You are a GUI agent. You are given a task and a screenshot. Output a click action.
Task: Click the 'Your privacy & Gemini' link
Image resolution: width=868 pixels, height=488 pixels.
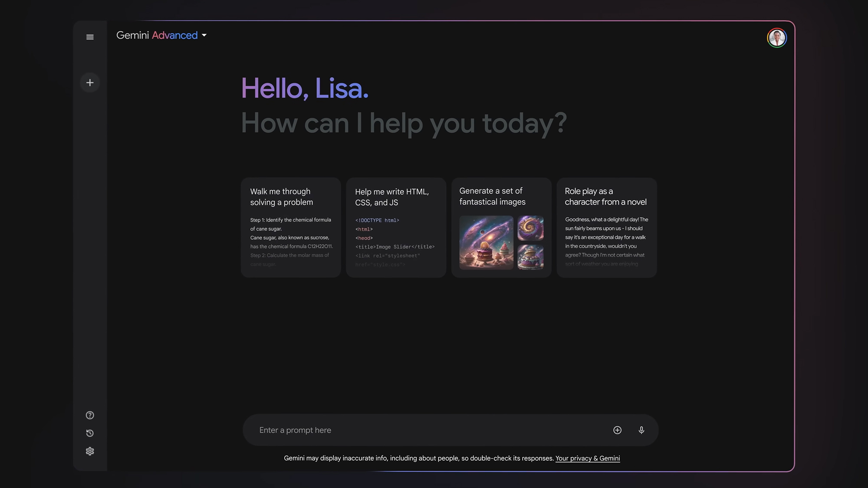click(587, 459)
